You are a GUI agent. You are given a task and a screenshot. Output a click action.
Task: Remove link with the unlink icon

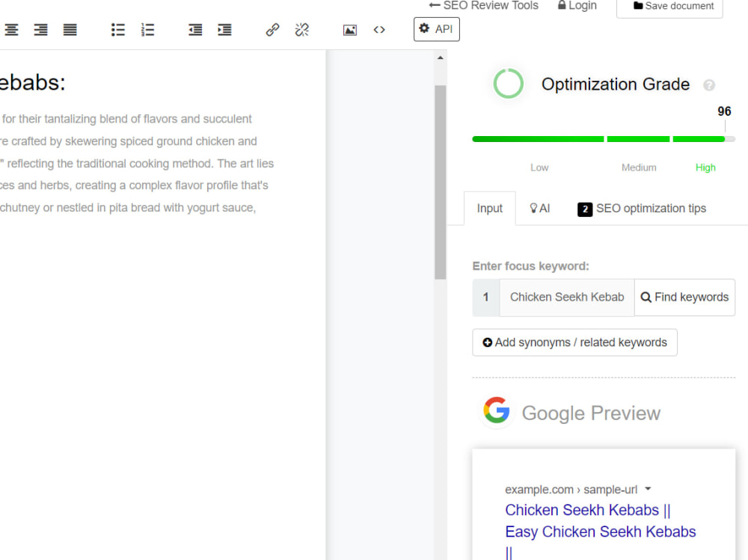point(302,30)
